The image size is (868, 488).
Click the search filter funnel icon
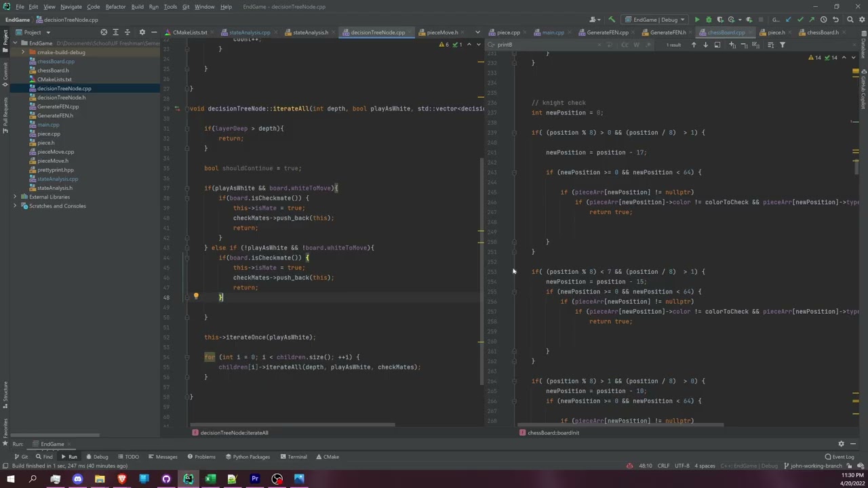782,45
